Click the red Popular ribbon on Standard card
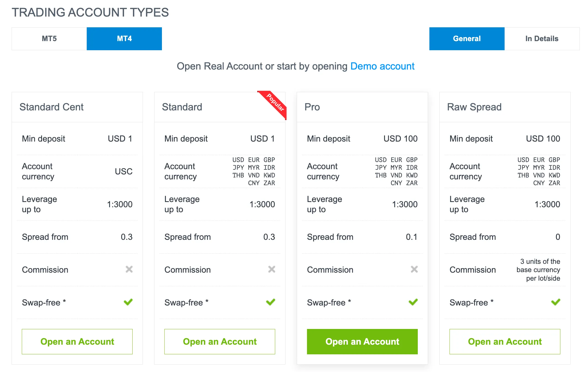Screen dimensions: 588x372 [274, 105]
